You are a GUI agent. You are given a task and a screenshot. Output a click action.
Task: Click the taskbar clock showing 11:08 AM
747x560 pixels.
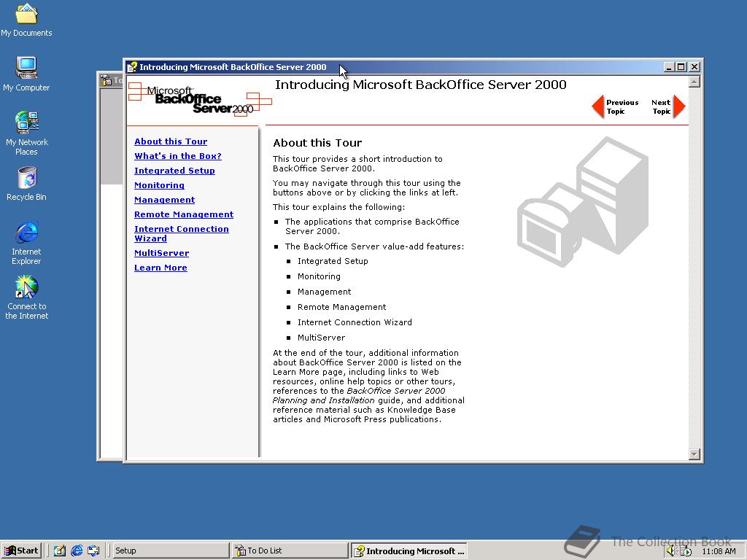[719, 551]
